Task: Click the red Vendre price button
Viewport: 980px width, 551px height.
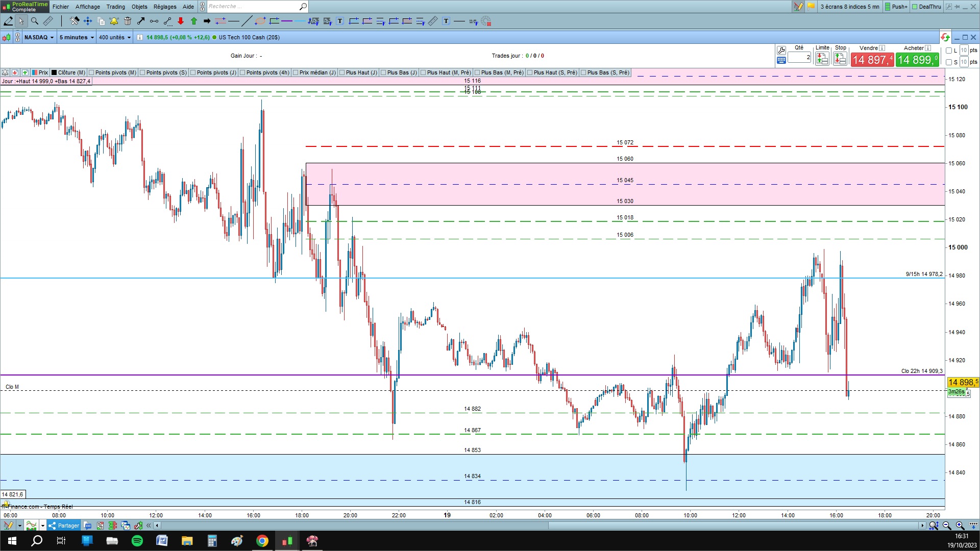Action: 872,60
